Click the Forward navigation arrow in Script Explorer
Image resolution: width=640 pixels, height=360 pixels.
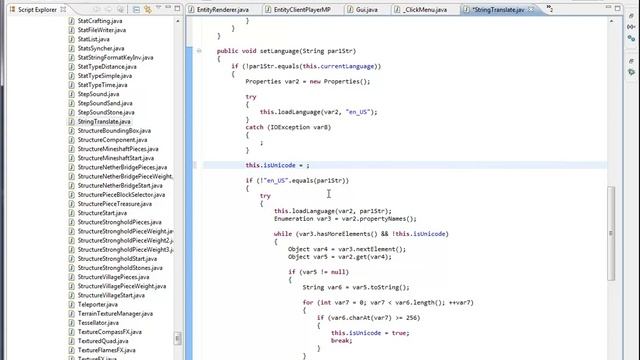109,9
